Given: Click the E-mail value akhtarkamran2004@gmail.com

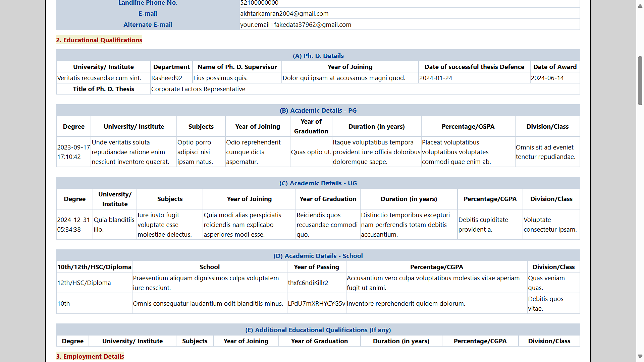Looking at the screenshot, I should pyautogui.click(x=284, y=13).
